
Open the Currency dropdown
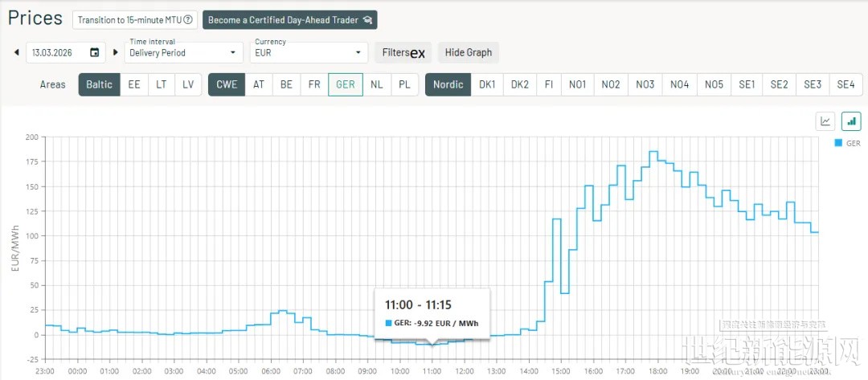[308, 53]
